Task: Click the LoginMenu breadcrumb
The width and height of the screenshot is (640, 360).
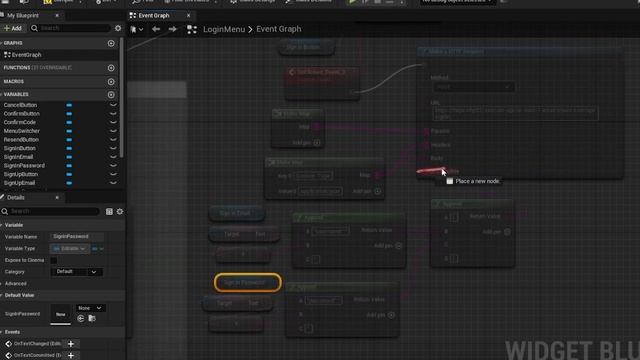Action: pos(224,29)
